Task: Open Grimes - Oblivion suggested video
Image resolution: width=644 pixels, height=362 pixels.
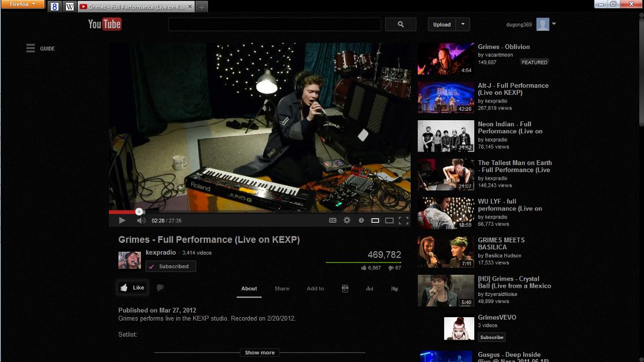Action: 504,47
